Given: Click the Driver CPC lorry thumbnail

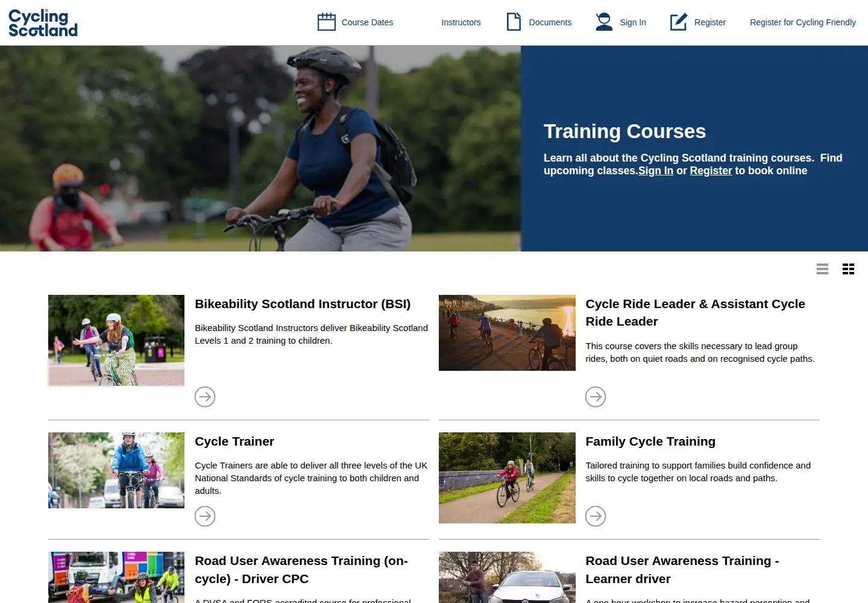Looking at the screenshot, I should point(116,577).
